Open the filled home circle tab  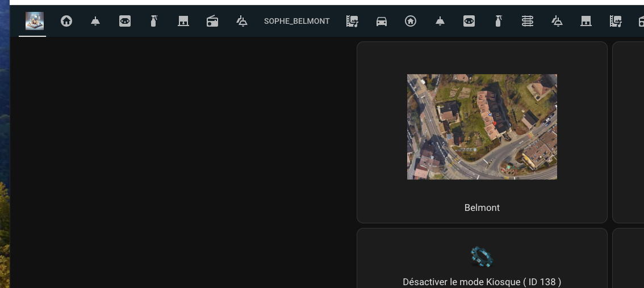[66, 21]
